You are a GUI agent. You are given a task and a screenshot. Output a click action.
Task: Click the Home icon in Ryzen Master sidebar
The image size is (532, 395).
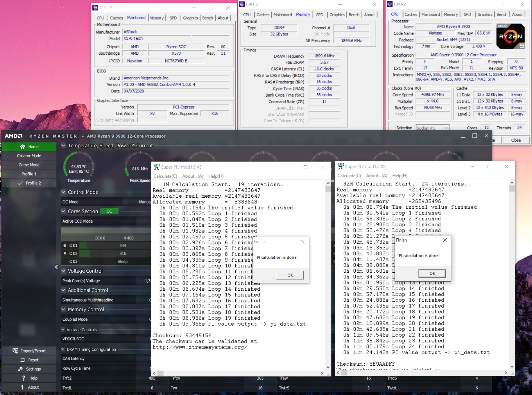coord(22,147)
